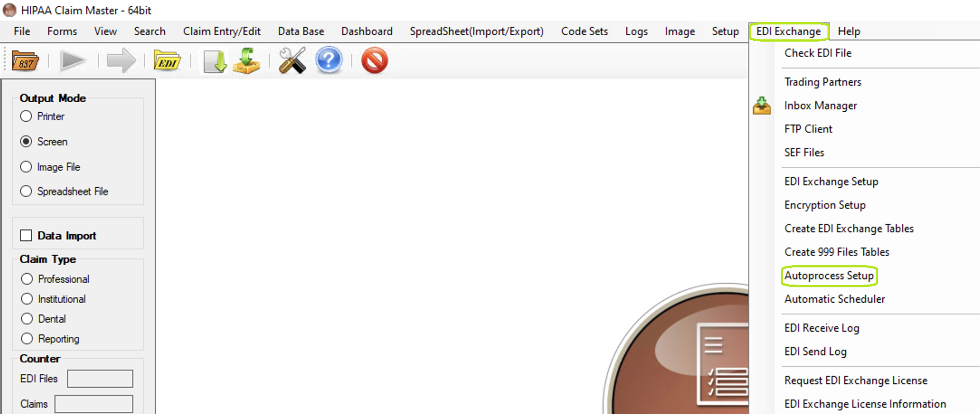Image resolution: width=980 pixels, height=414 pixels.
Task: Open EDI Exchange License Information
Action: coord(865,404)
